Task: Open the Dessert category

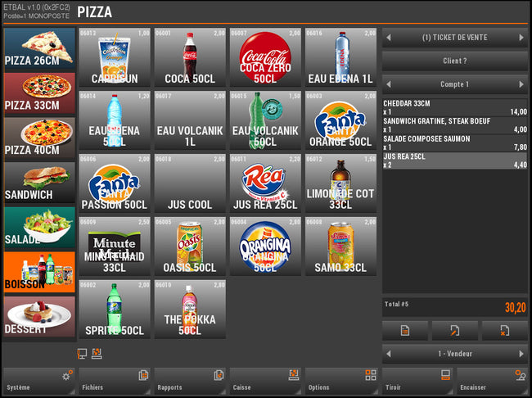Action: coord(39,316)
